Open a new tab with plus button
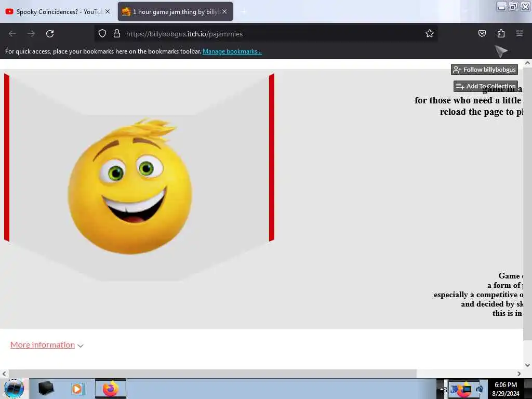 point(244,11)
